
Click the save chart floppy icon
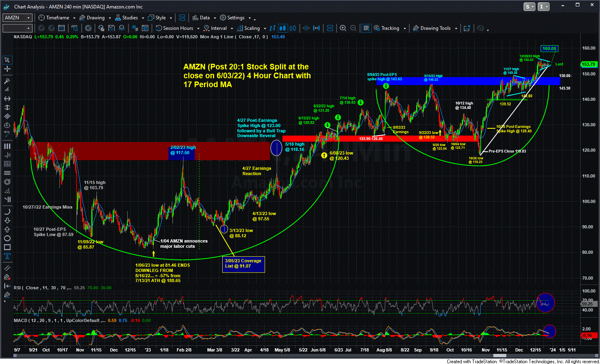click(111, 28)
